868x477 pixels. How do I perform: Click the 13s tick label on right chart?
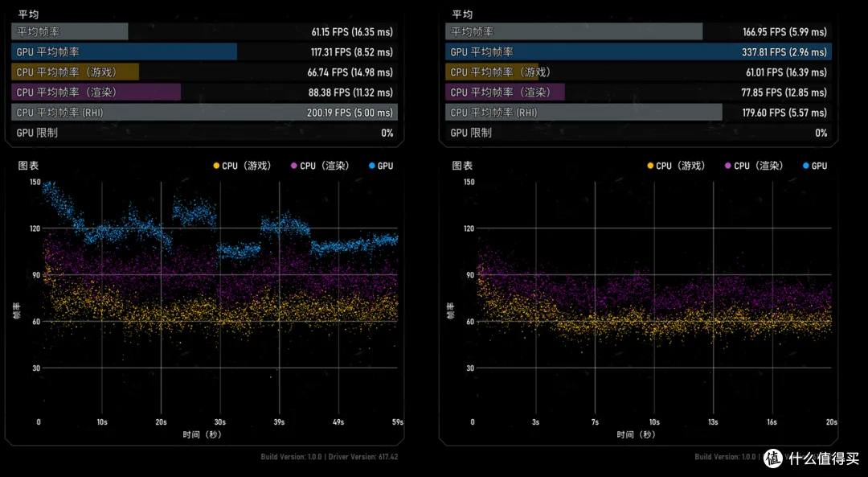tap(713, 422)
